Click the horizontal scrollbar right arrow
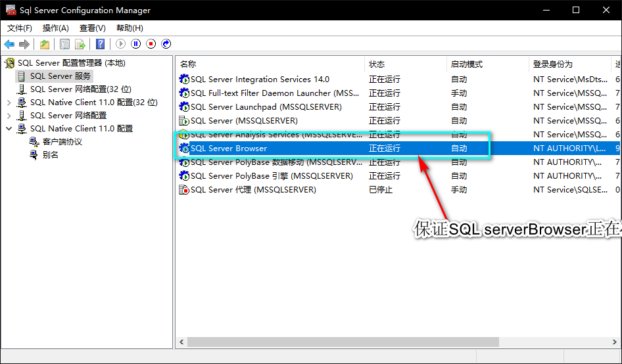The height and width of the screenshot is (364, 622). pyautogui.click(x=615, y=342)
